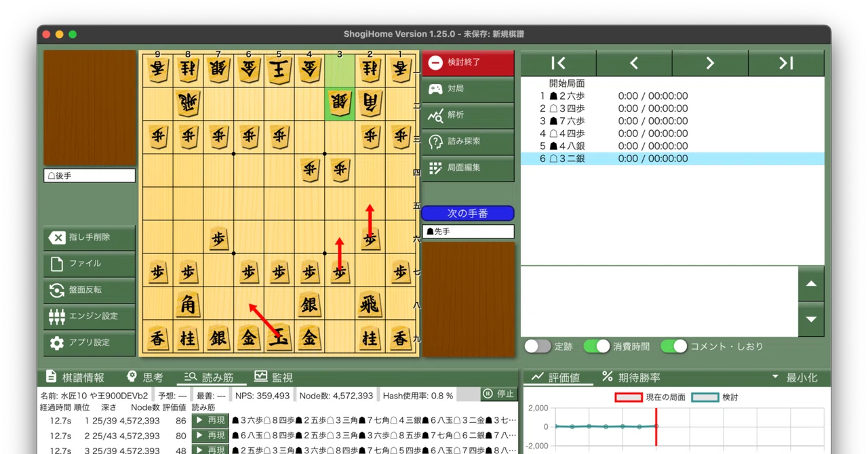Open the 対局 game mode

coord(468,89)
